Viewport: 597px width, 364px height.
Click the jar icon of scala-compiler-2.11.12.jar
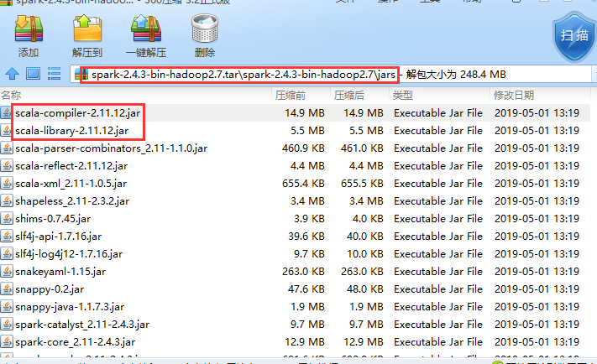click(7, 112)
